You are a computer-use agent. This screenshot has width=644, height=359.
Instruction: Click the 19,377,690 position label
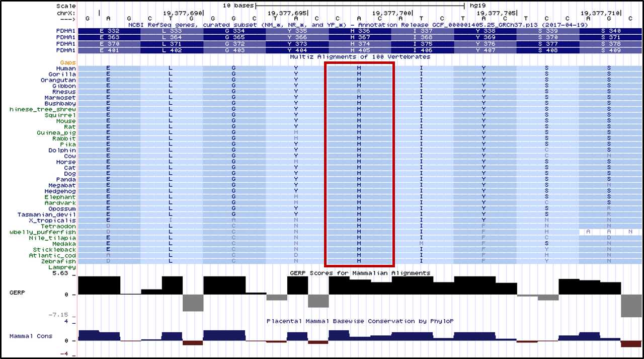[x=183, y=13]
